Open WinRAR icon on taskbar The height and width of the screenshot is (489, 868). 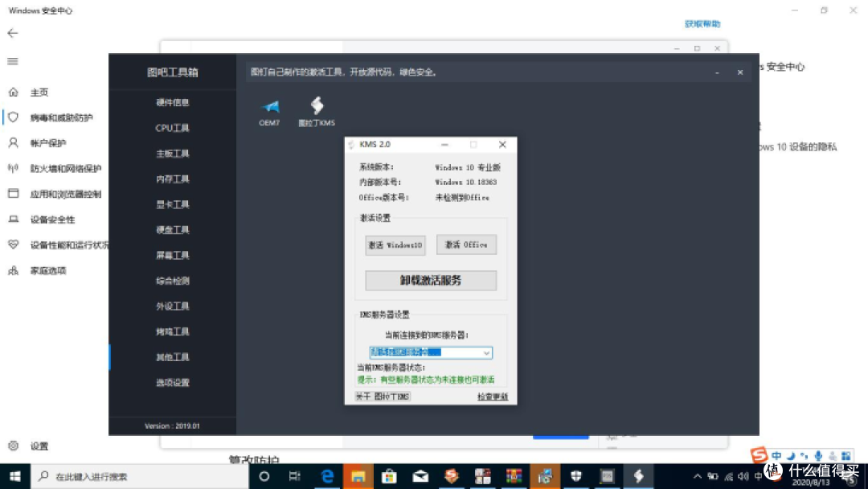tap(514, 476)
